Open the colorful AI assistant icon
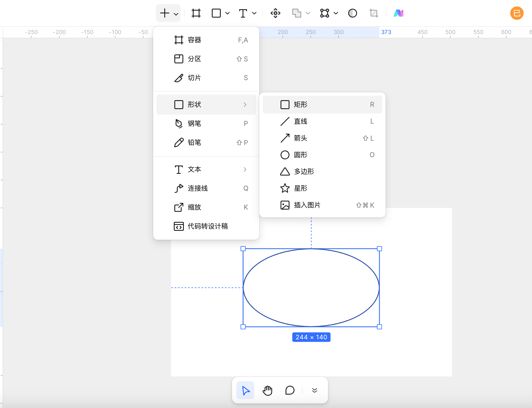This screenshot has height=408, width=532. pos(398,13)
